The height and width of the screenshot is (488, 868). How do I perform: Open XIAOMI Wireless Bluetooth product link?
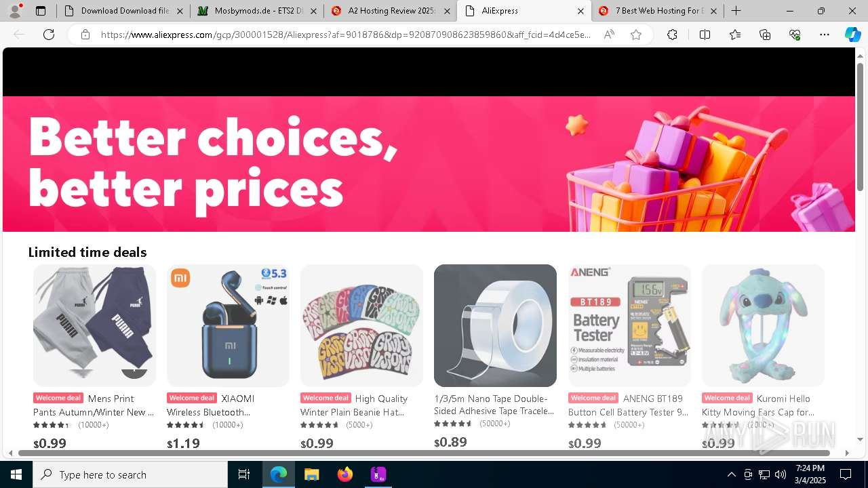click(x=228, y=405)
